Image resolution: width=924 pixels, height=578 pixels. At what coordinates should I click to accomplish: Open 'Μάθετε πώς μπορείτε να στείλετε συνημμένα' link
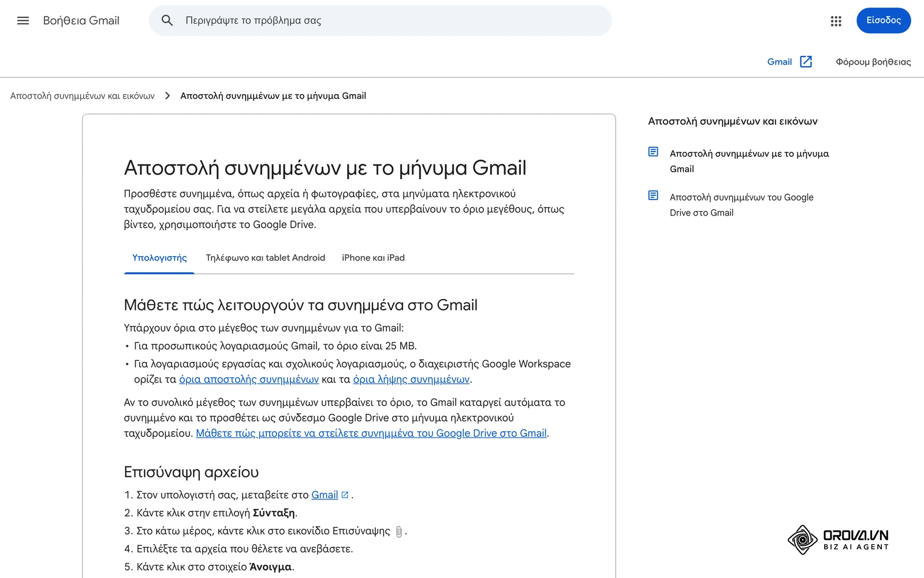371,433
